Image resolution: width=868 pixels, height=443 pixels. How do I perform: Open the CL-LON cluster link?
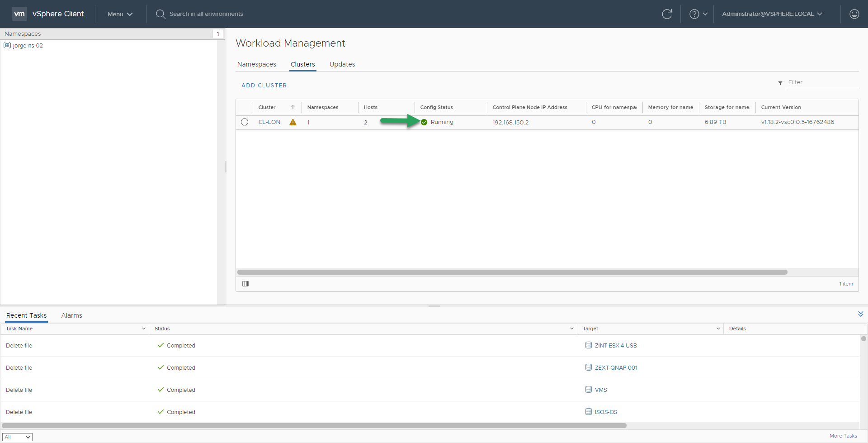click(x=269, y=122)
